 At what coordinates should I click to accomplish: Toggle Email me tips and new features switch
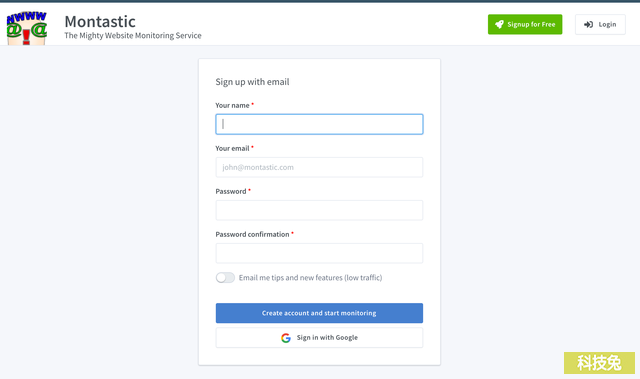[x=225, y=278]
